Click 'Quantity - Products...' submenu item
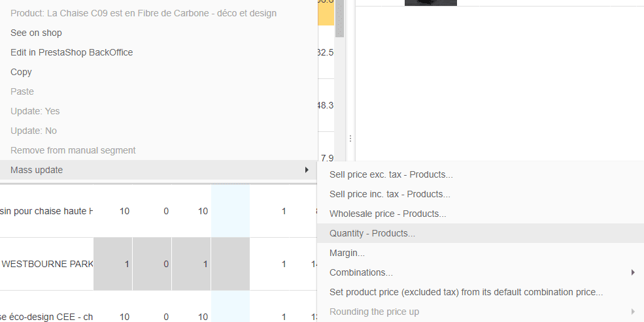The image size is (644, 322). 372,233
